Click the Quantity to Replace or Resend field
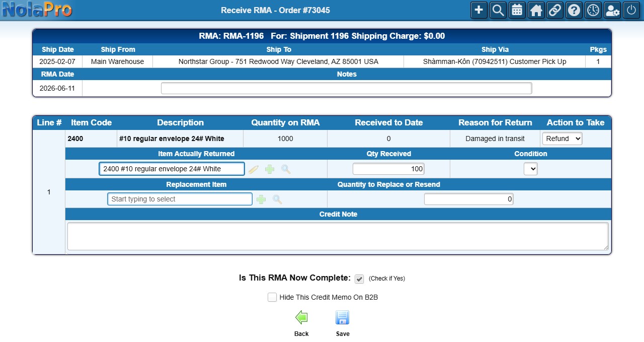 pyautogui.click(x=468, y=199)
